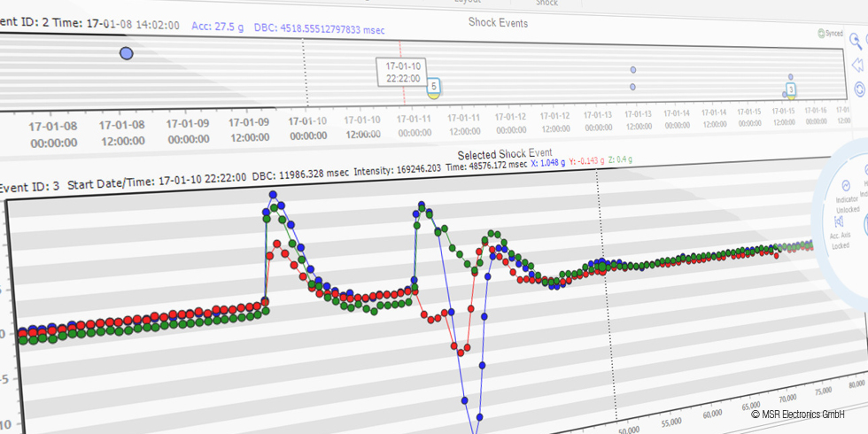Click the 17-01-10 22:22:00 timestamp tooltip
This screenshot has height=434, width=868.
402,72
